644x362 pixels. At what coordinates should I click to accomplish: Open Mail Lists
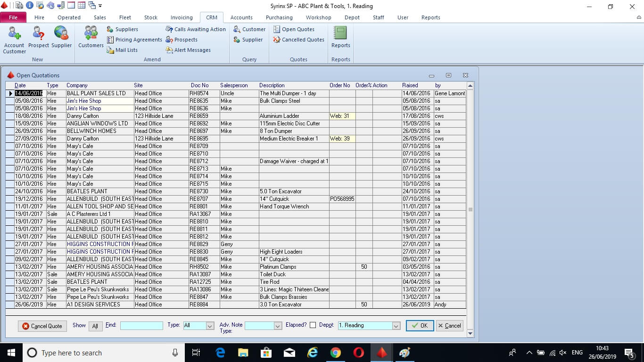tap(122, 50)
